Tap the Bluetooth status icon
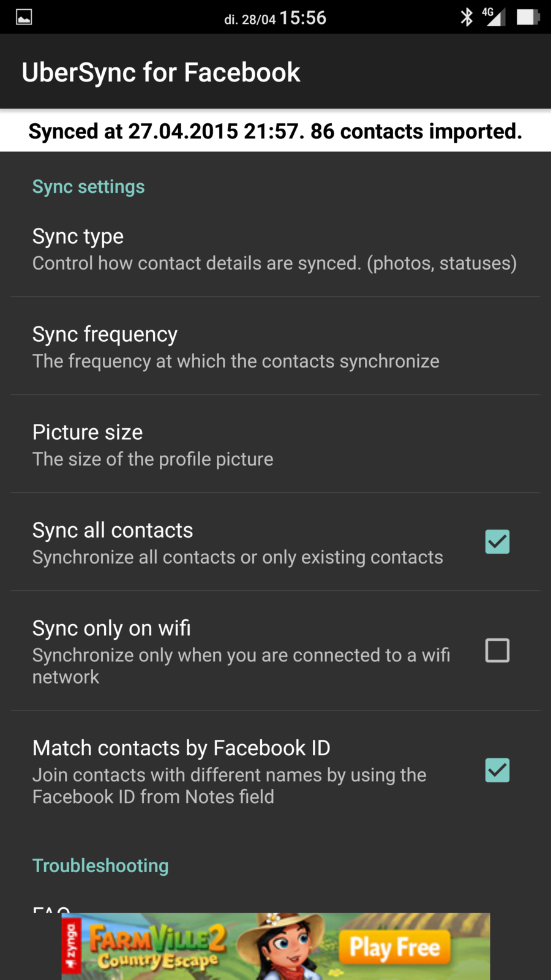The width and height of the screenshot is (551, 980). pyautogui.click(x=467, y=17)
